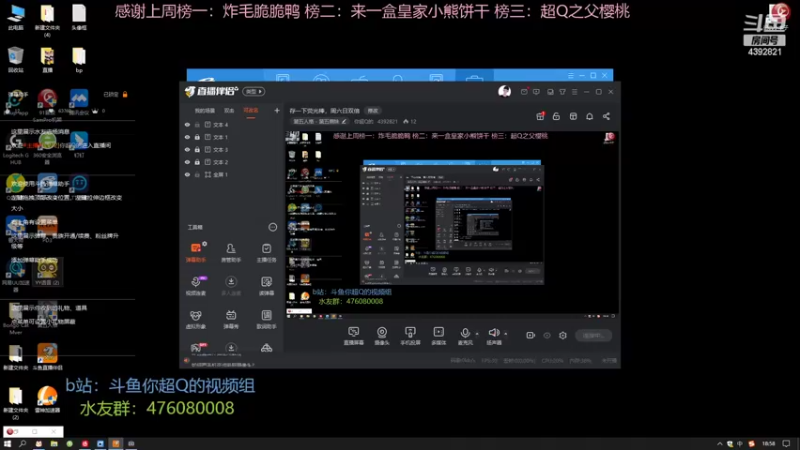Add a screen capture source from the bottom bar
Image resolution: width=800 pixels, height=450 pixels.
pyautogui.click(x=354, y=336)
